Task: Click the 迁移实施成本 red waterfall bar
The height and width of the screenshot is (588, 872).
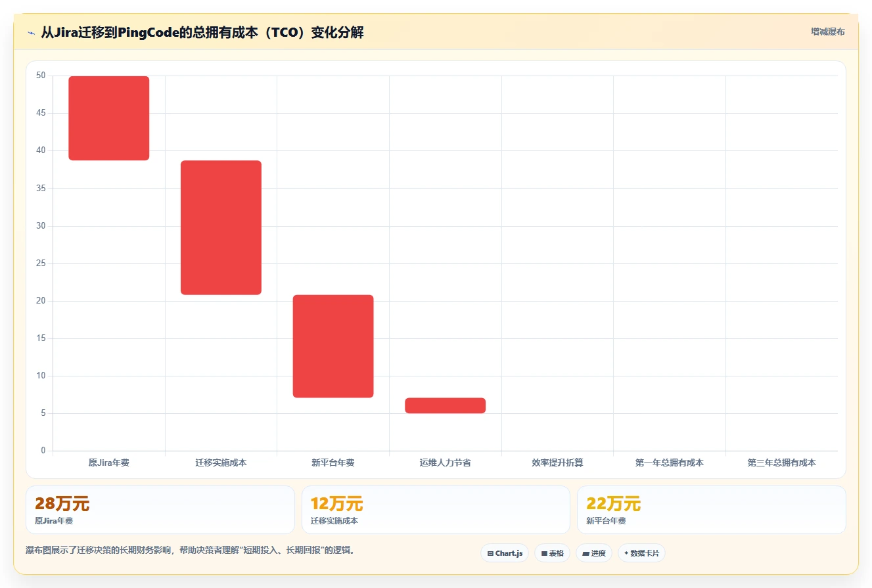Action: coord(221,227)
